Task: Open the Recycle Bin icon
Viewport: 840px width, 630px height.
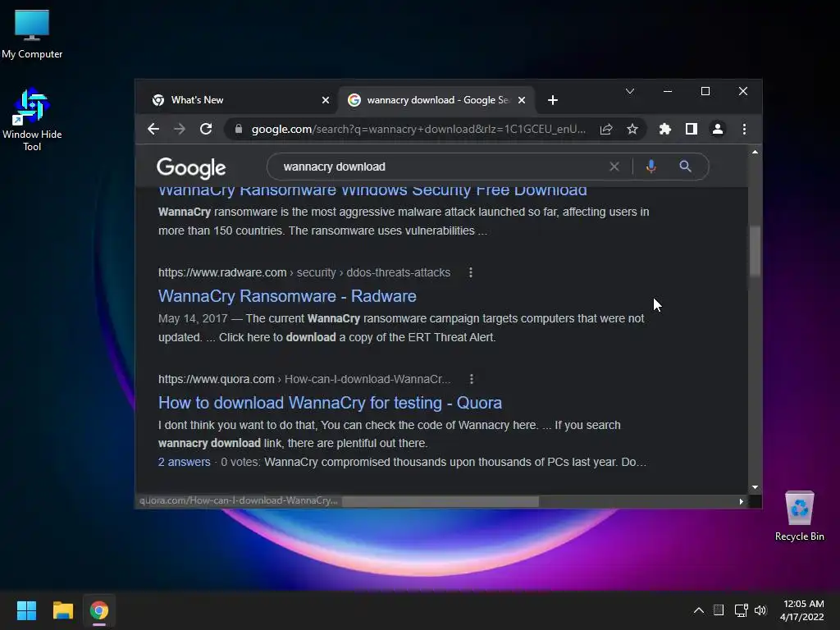Action: pyautogui.click(x=799, y=517)
